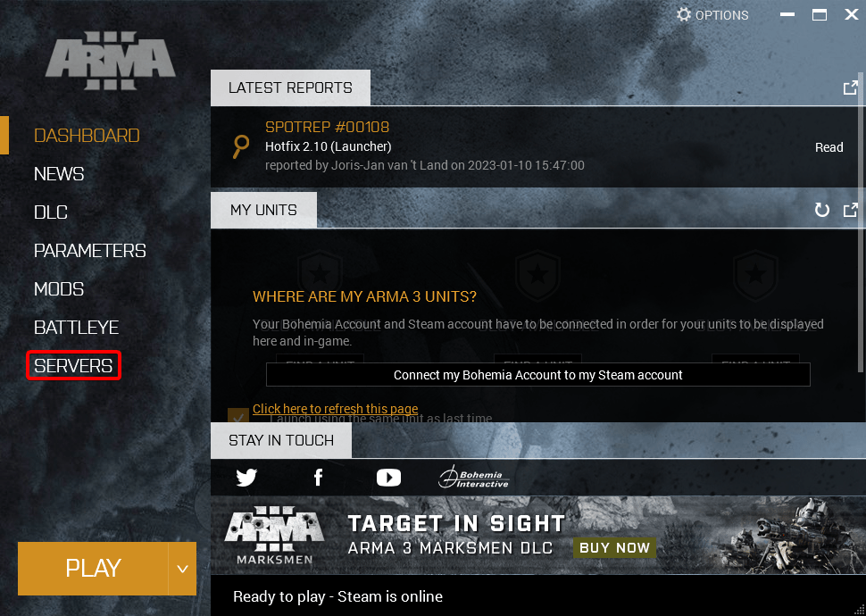The image size is (866, 616).
Task: Expand the PLAY button dropdown arrow
Action: (x=182, y=569)
